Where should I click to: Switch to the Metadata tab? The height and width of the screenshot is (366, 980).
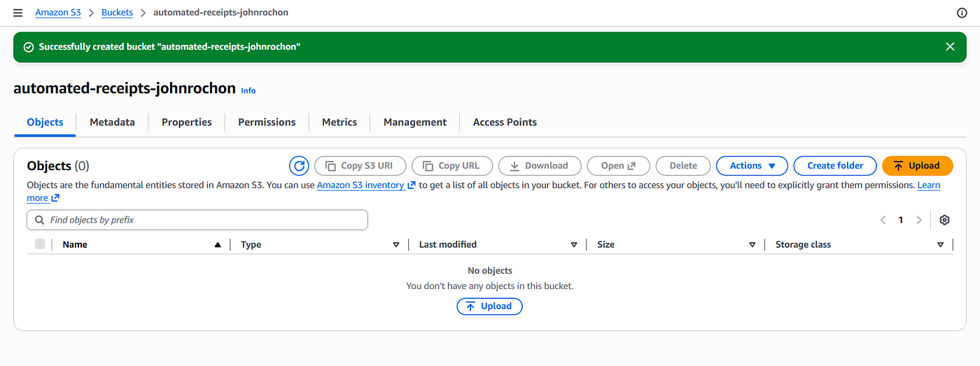click(112, 122)
